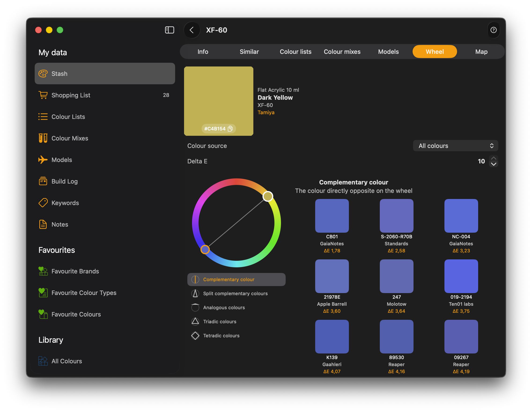
Task: Switch to the Models tab
Action: point(388,52)
